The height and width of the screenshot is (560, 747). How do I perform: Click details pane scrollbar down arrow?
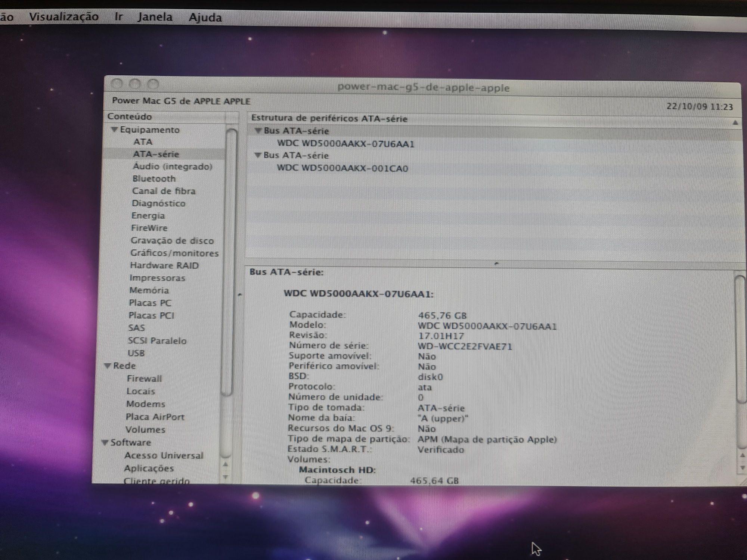(742, 468)
